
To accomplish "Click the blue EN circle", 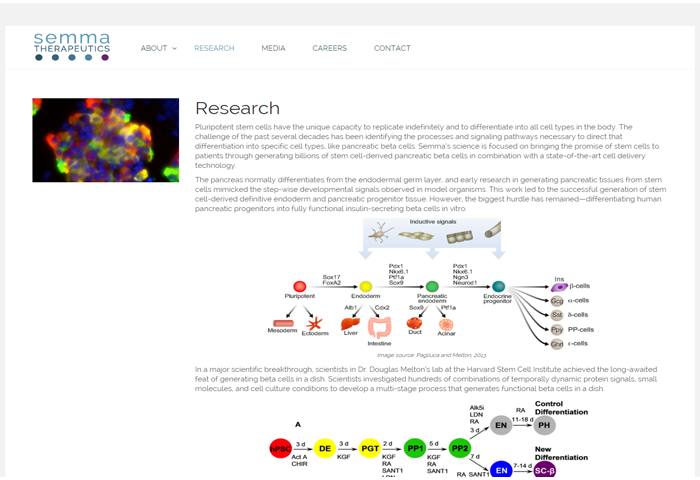I will [x=501, y=470].
